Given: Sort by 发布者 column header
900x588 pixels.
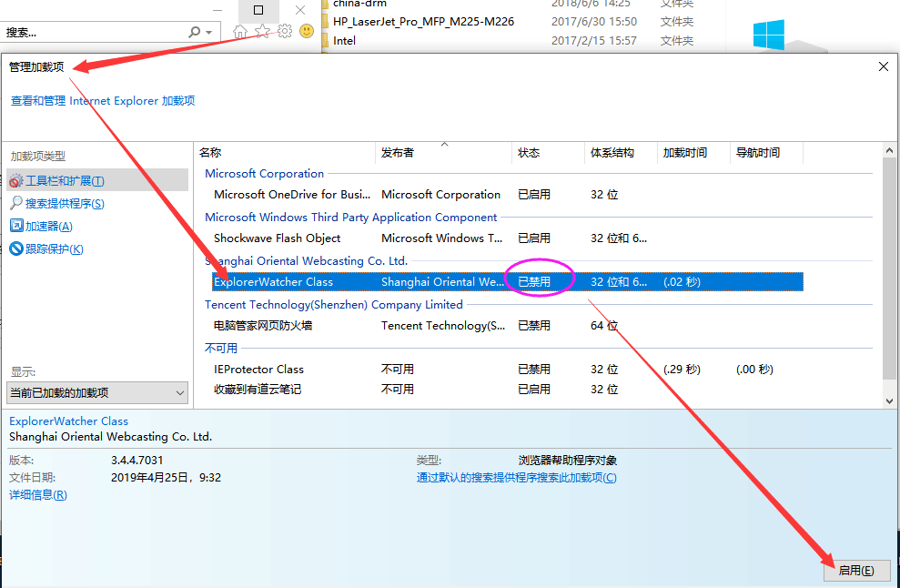Looking at the screenshot, I should [398, 153].
